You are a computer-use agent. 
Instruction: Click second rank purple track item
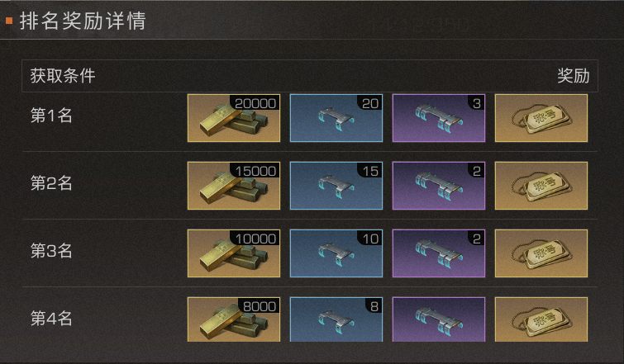pos(439,186)
